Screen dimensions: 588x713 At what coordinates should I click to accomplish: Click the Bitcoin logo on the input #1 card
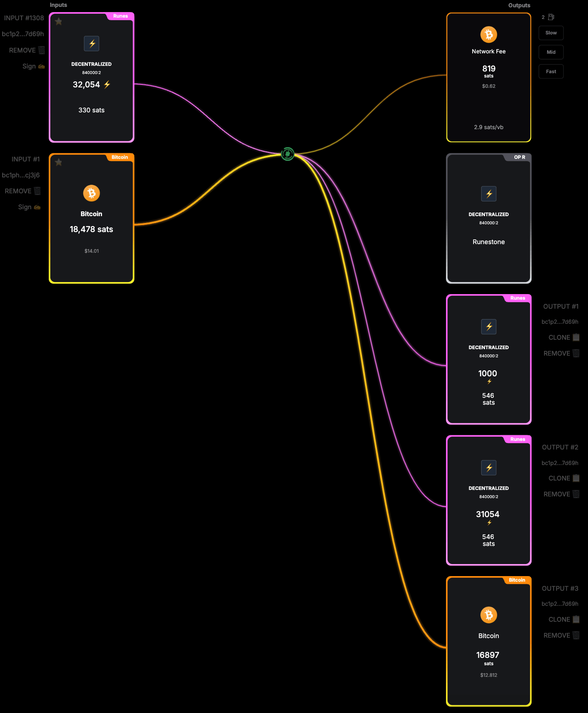coord(92,193)
